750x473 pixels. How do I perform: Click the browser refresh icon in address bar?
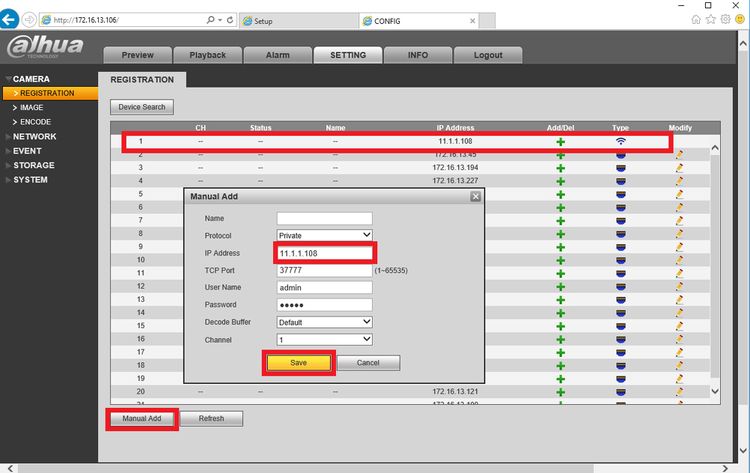point(230,20)
